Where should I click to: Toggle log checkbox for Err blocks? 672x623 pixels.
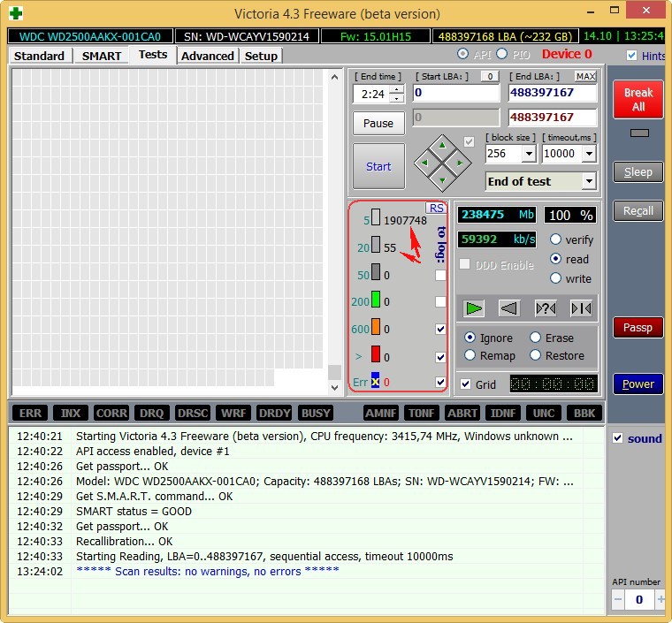pos(440,382)
